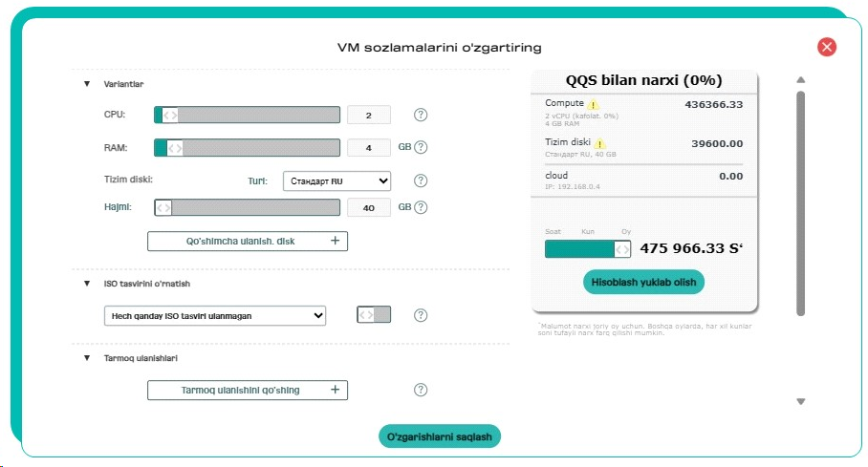Click the help icon next to RAM
This screenshot has width=868, height=467.
pyautogui.click(x=421, y=147)
